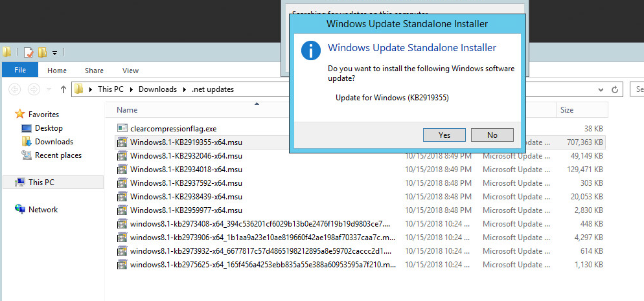The image size is (644, 301).
Task: Select .net updates in the address breadcrumb
Action: coord(213,89)
